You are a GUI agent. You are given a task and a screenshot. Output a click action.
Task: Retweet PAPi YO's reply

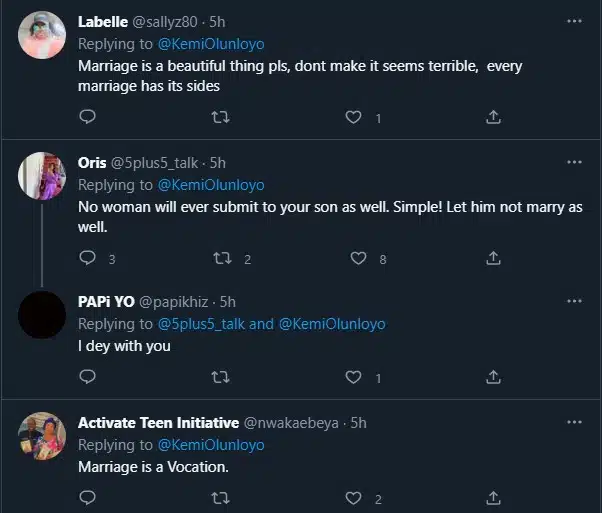tap(222, 377)
